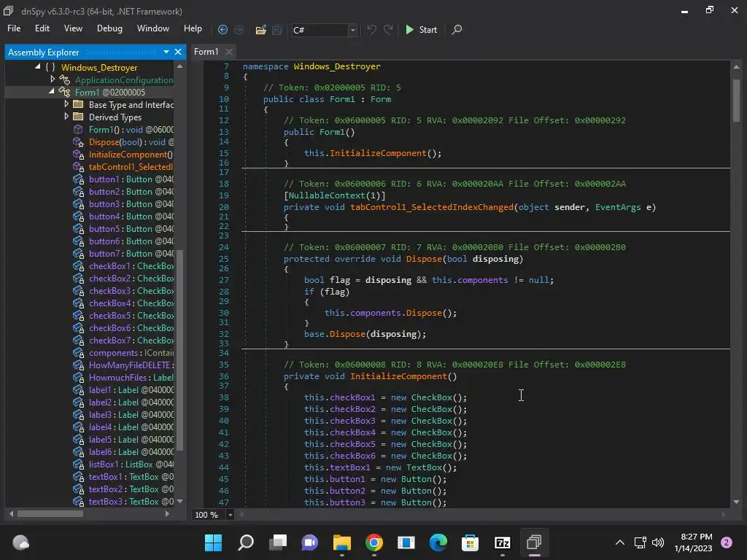Select the Windows_Destroyer namespace braces icon
747x560 pixels.
[50, 67]
